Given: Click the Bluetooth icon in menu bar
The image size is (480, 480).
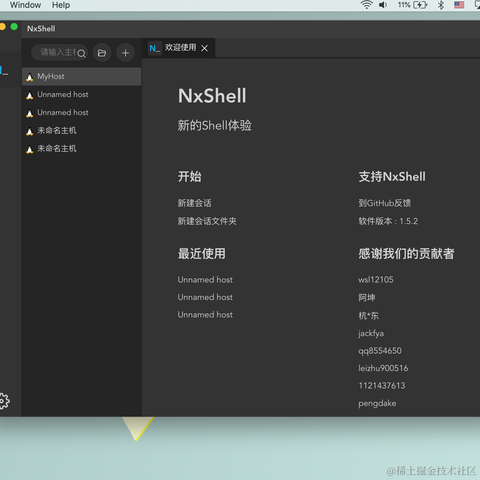Looking at the screenshot, I should coord(441,5).
